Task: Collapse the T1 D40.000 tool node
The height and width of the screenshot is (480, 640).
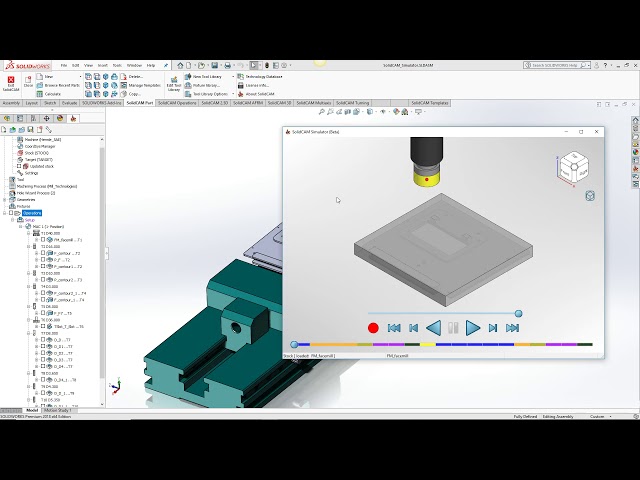Action: [x=29, y=233]
